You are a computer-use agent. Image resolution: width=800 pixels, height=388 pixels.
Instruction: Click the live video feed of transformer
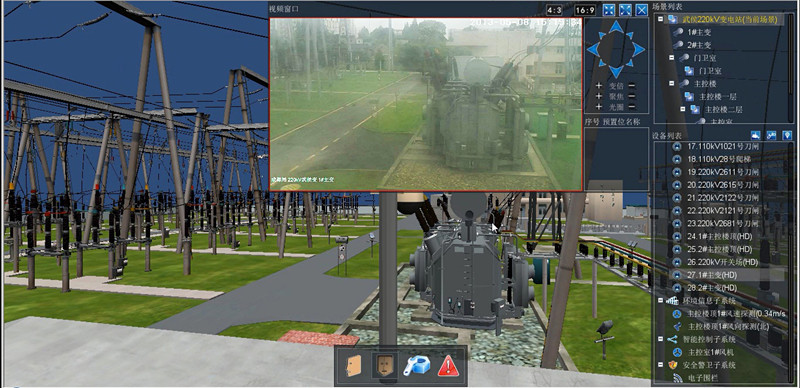point(426,105)
